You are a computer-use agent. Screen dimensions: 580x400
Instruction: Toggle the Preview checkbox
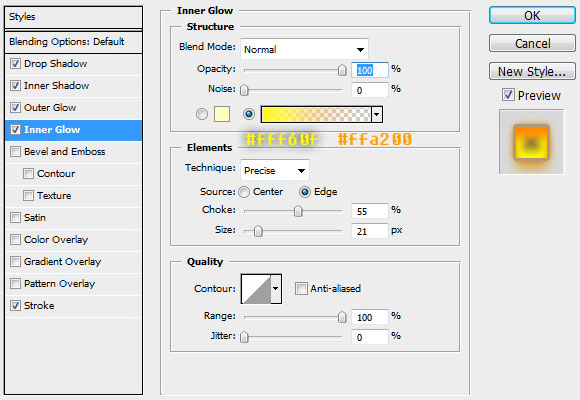point(508,95)
